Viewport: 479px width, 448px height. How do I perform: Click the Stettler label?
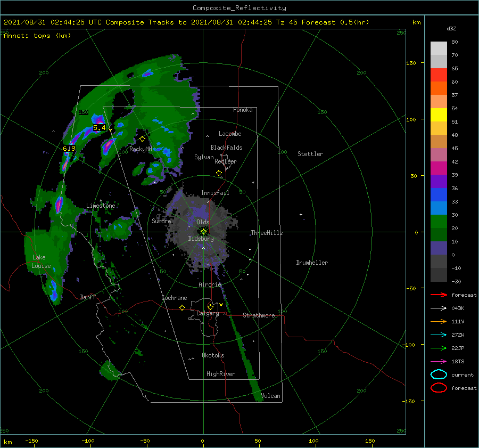coord(310,154)
